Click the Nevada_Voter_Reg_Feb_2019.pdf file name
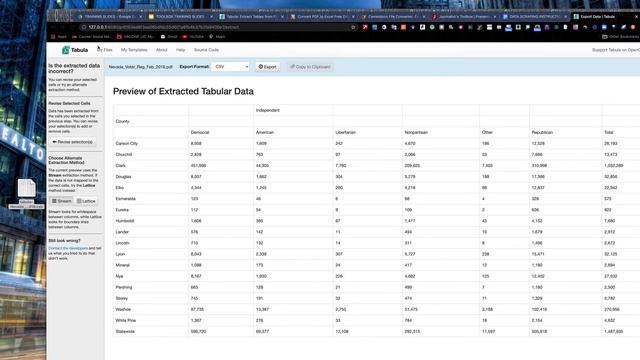Screen dimensions: 640x360 pyautogui.click(x=140, y=67)
